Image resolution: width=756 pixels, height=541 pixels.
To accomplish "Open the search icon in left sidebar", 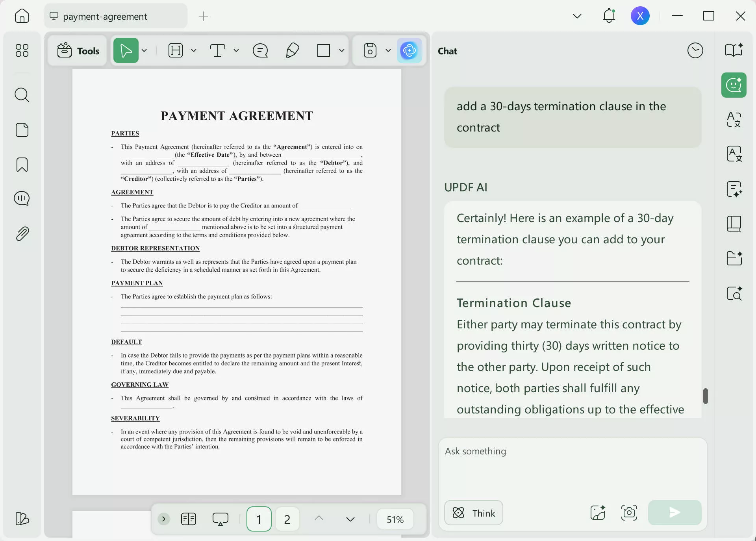I will (x=22, y=95).
